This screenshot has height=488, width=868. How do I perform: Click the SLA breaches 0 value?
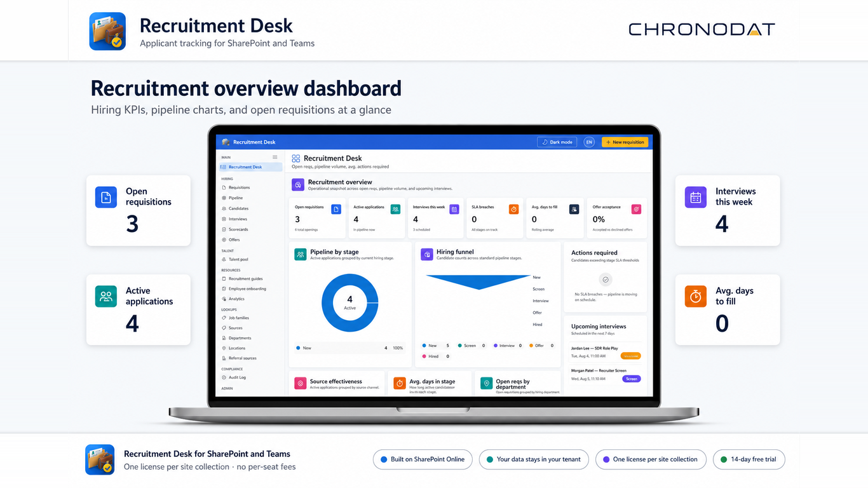[x=474, y=219]
